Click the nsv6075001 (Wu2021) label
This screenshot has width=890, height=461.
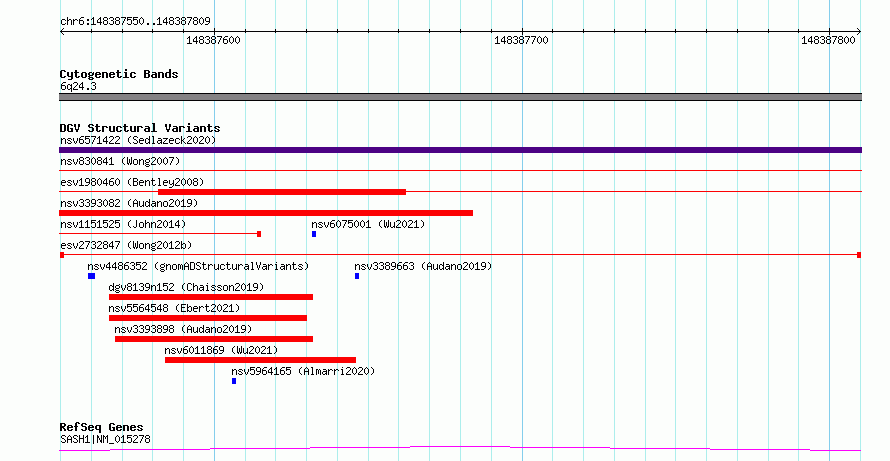pyautogui.click(x=368, y=224)
